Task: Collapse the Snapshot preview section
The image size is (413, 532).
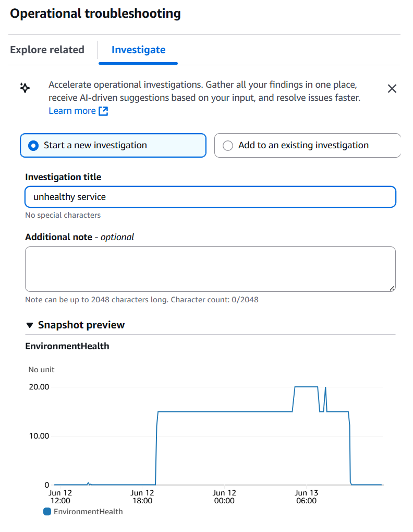Action: (x=30, y=324)
